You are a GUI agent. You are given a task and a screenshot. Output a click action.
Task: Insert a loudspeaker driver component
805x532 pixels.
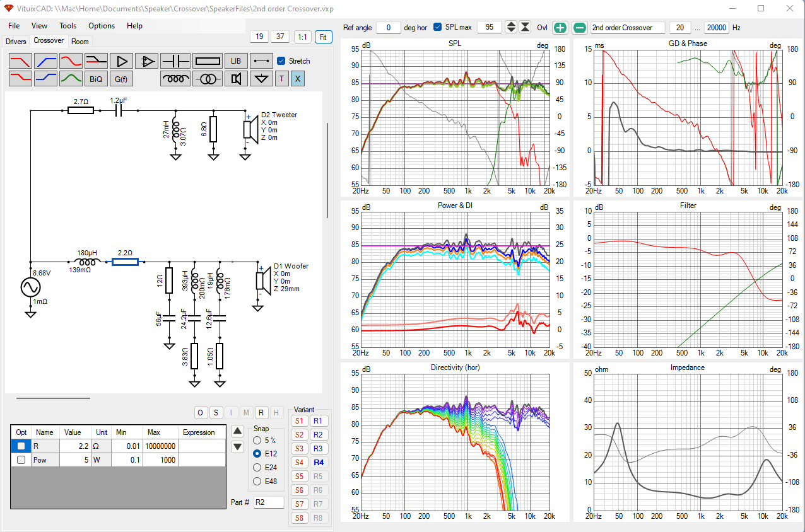(x=236, y=79)
